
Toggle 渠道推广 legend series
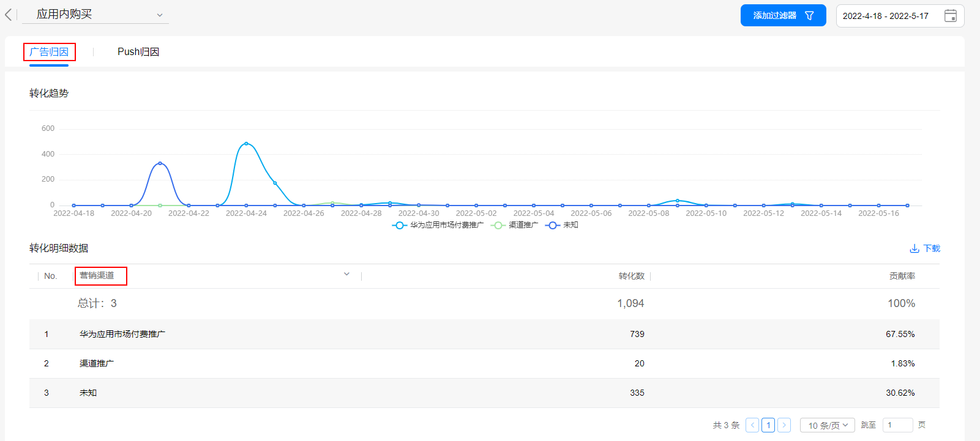pyautogui.click(x=515, y=225)
